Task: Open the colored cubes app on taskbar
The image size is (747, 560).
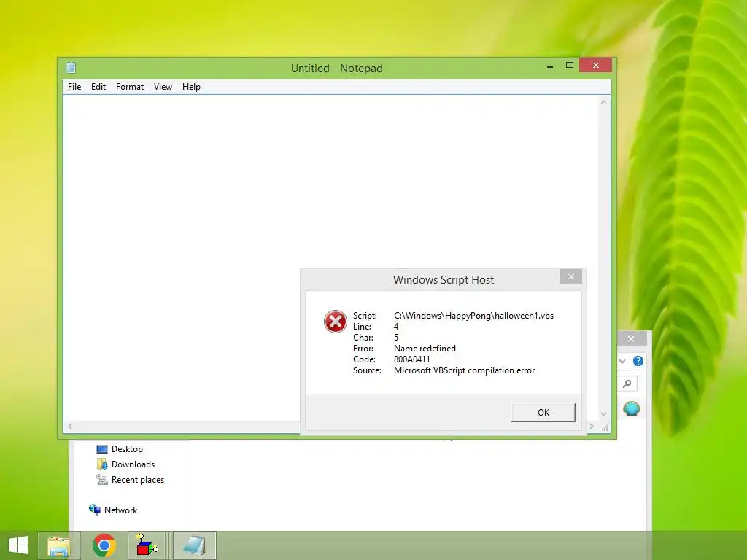Action: point(147,545)
